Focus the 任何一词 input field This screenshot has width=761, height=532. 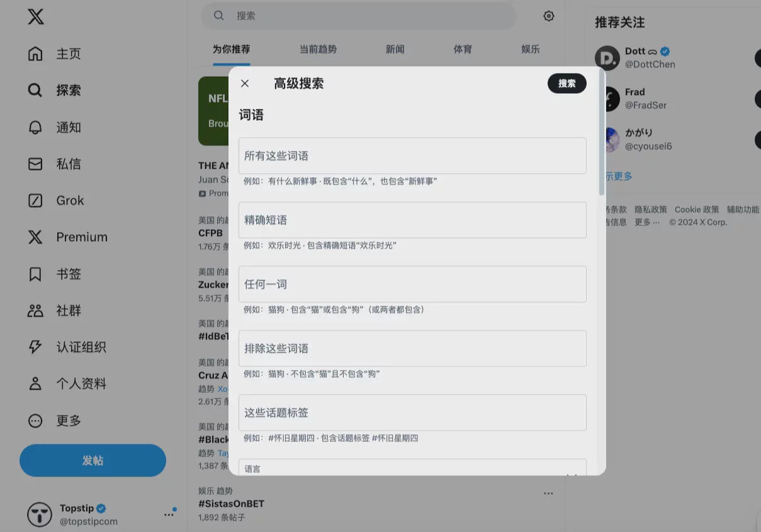(412, 284)
